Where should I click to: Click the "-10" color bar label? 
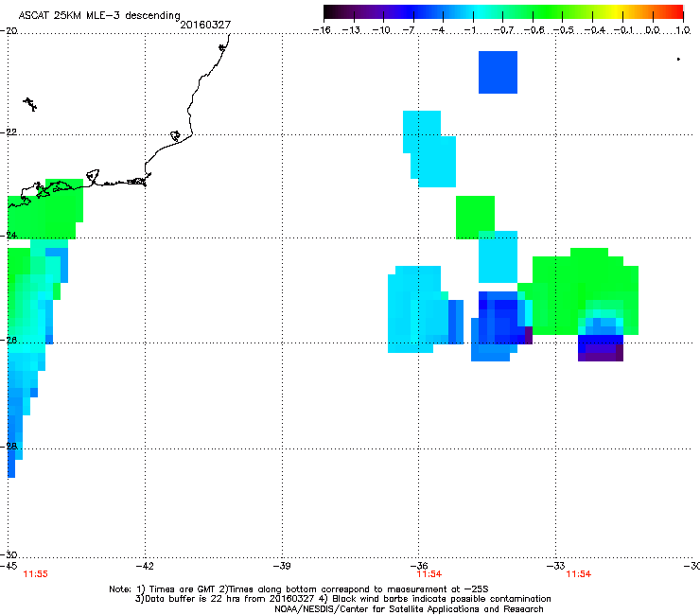[381, 30]
